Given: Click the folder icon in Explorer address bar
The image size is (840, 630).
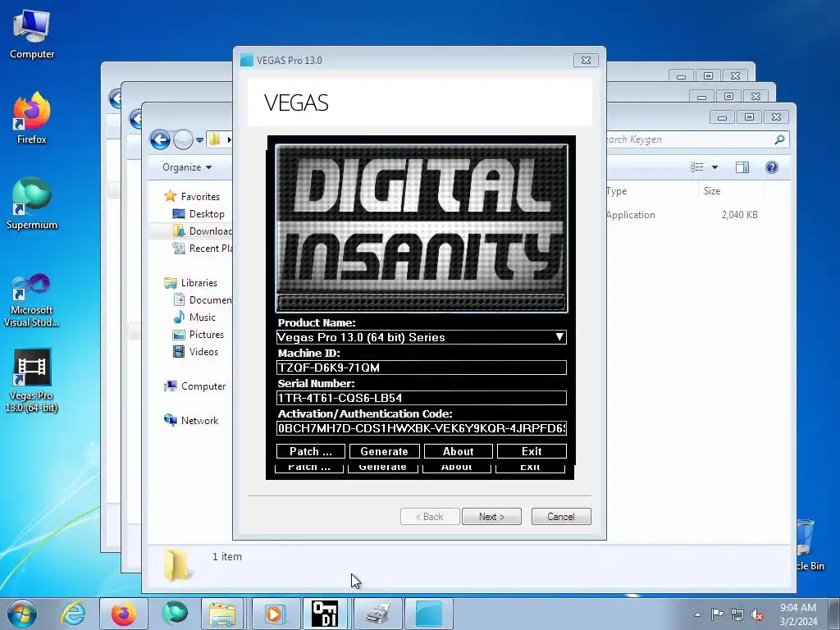Looking at the screenshot, I should [214, 139].
